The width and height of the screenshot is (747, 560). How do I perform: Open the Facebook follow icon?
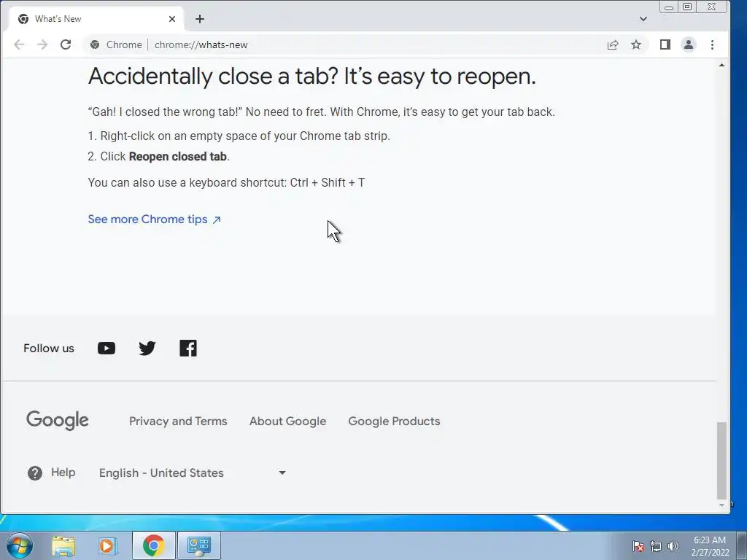188,349
